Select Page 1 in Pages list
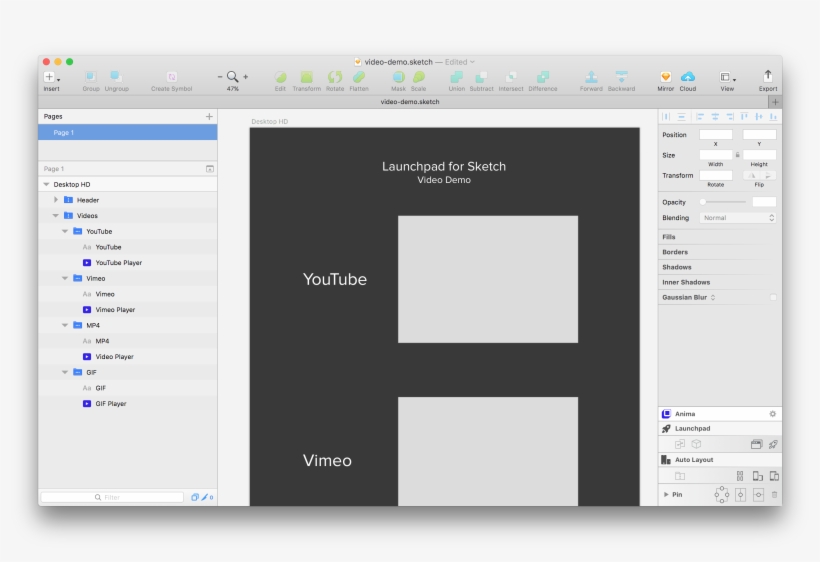 [x=128, y=132]
